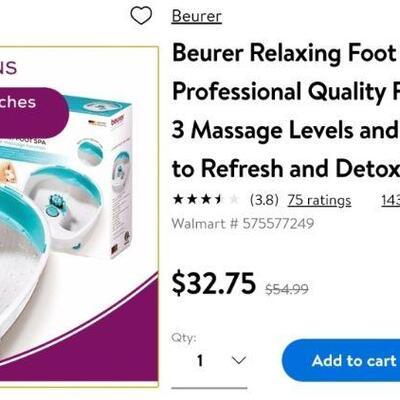Click the Add to cart button
400x400 pixels.
click(x=341, y=360)
